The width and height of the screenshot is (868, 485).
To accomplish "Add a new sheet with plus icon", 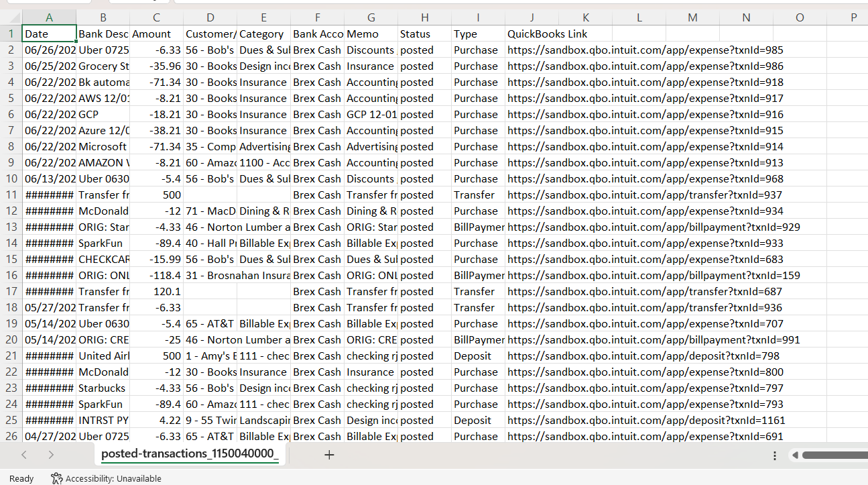I will (x=329, y=455).
